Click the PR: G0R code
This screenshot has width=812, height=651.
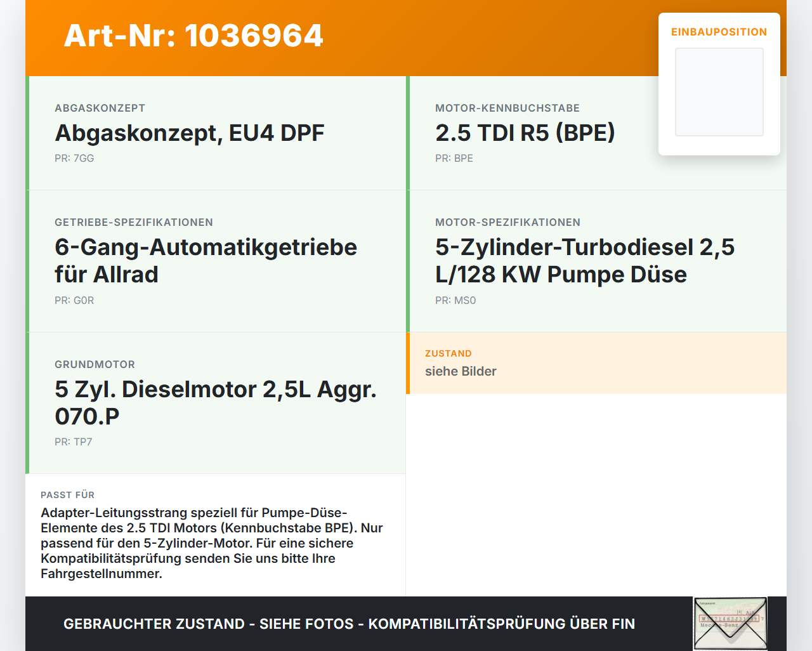pos(74,300)
